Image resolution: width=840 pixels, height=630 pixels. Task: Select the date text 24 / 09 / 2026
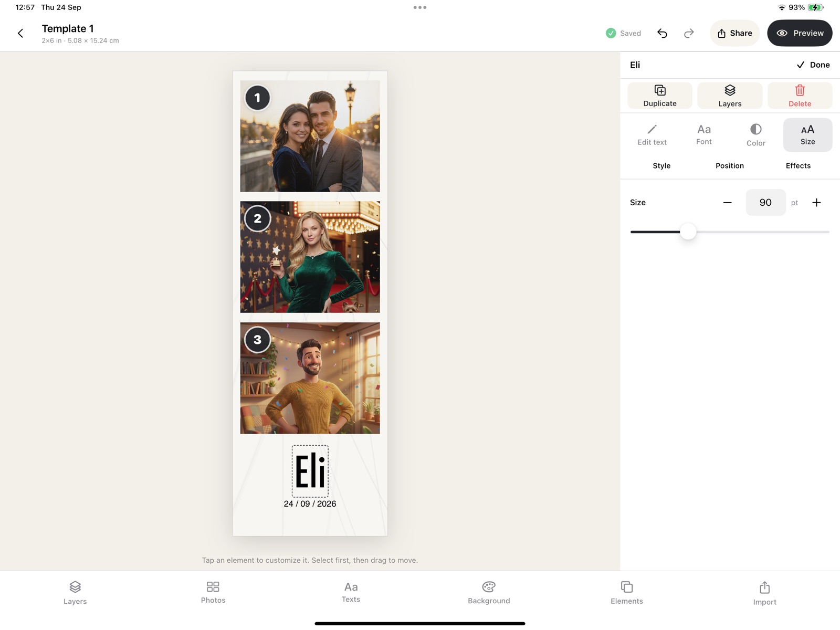pos(310,504)
